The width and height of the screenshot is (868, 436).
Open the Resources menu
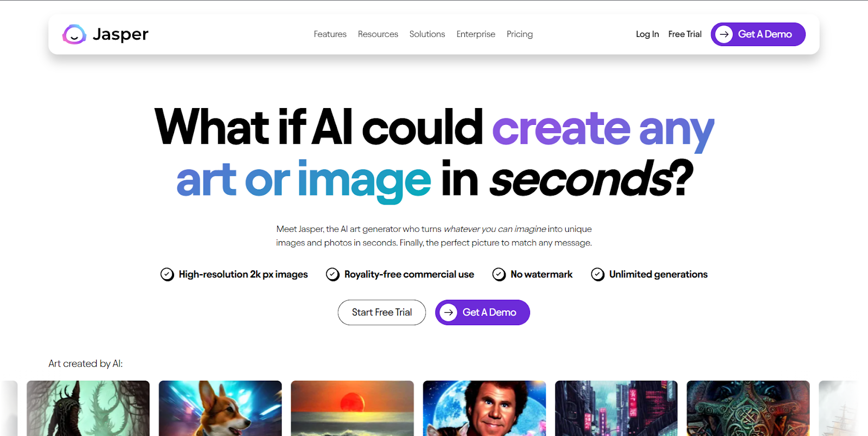[378, 34]
